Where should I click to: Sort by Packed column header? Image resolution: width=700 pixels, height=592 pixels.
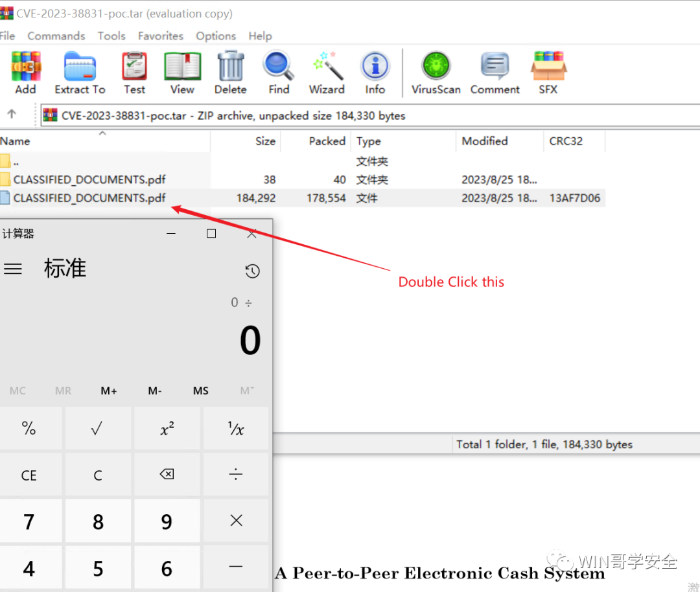point(316,141)
